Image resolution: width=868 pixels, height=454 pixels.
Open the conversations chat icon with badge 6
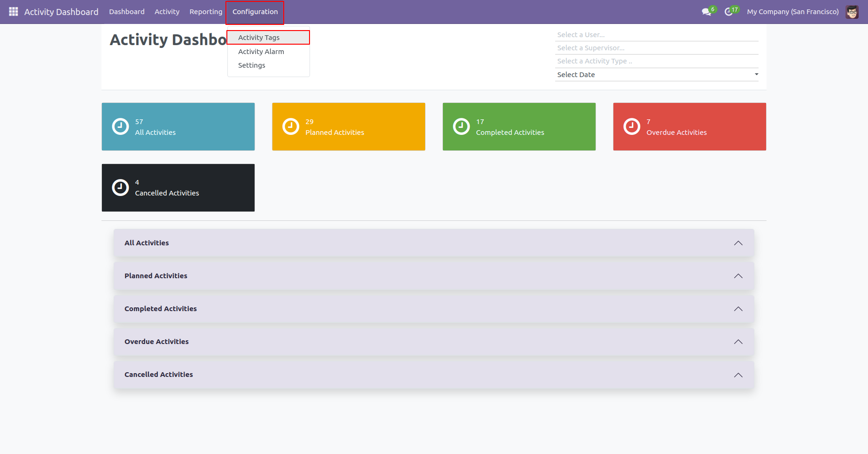pos(708,11)
